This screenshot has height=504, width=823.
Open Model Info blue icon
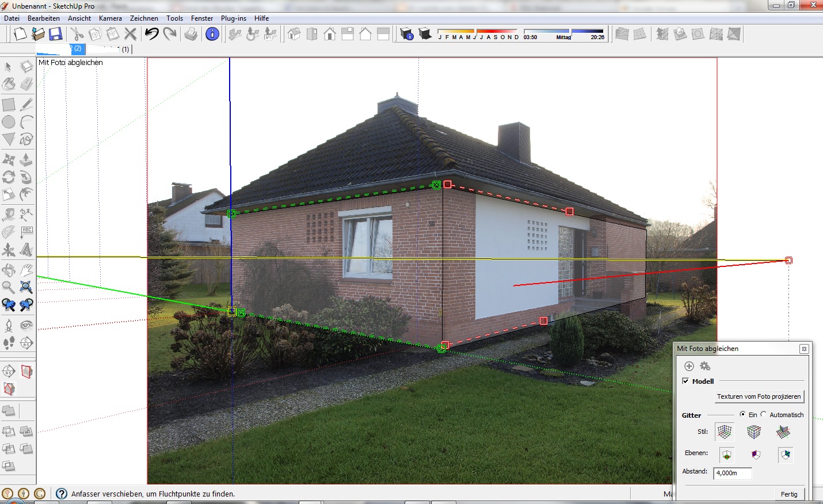coord(212,34)
